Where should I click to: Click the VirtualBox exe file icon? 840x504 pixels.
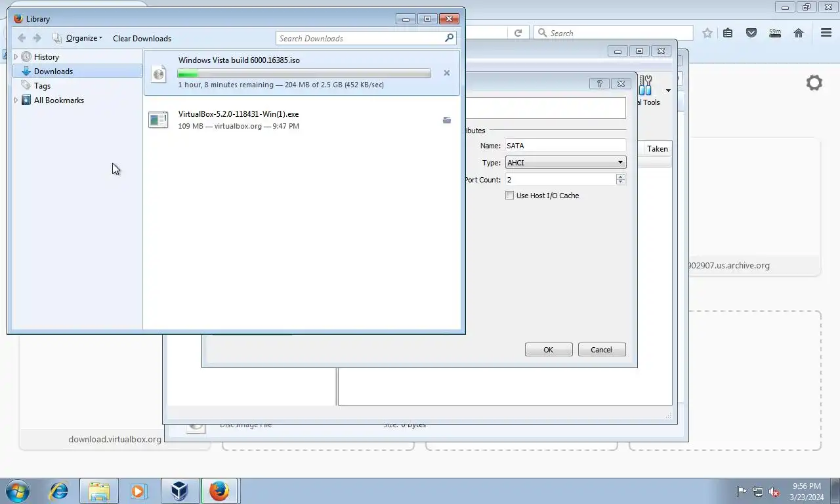coord(158,119)
